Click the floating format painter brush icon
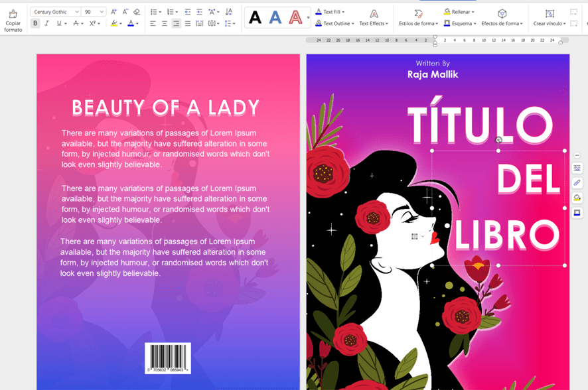 tap(577, 183)
